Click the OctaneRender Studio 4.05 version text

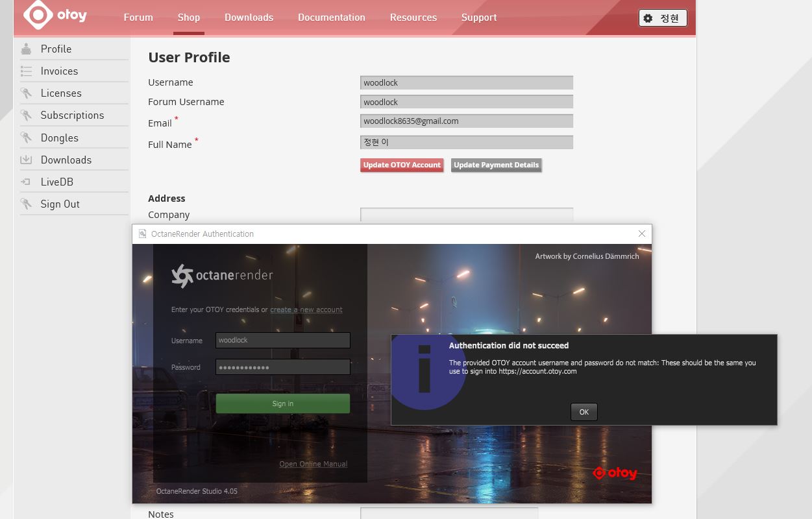(x=197, y=491)
